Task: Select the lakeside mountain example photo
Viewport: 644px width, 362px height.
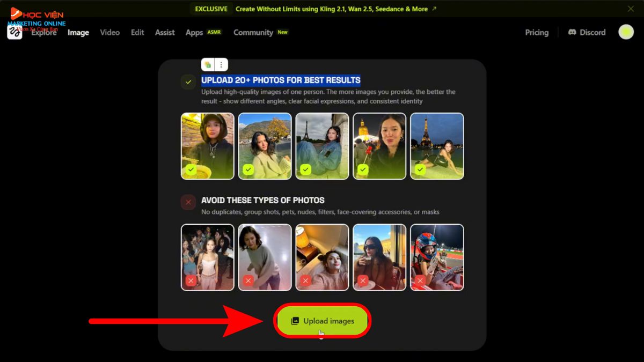Action: 265,145
